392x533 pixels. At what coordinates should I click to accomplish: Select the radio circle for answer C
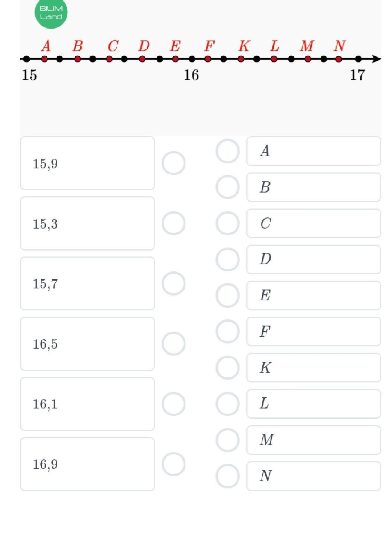pyautogui.click(x=227, y=223)
